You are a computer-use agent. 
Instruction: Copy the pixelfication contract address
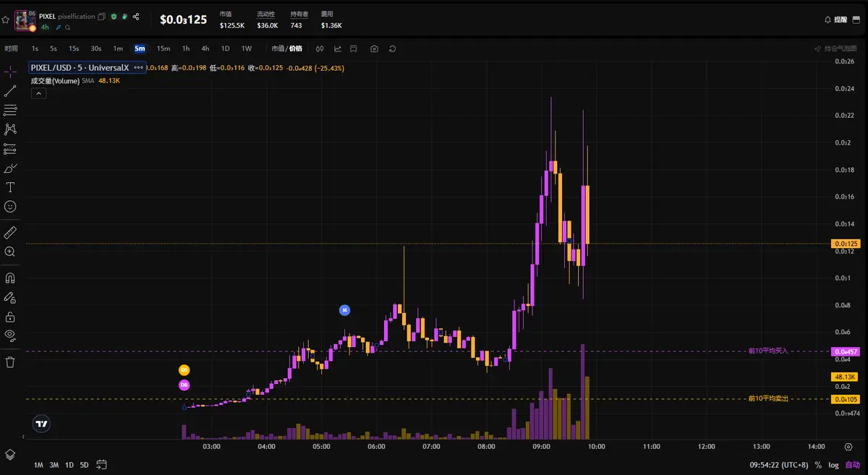pos(101,16)
